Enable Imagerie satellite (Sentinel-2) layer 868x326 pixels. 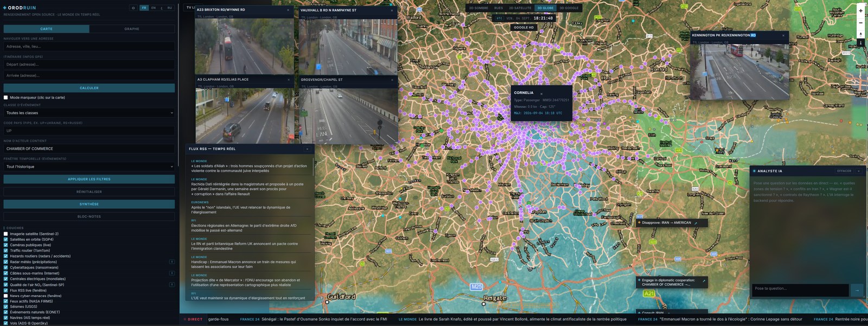(6, 234)
